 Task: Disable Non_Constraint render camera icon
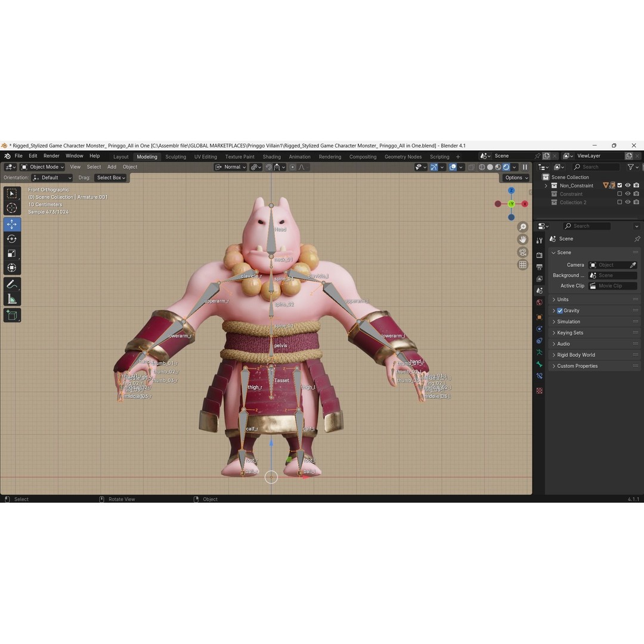[x=636, y=185]
